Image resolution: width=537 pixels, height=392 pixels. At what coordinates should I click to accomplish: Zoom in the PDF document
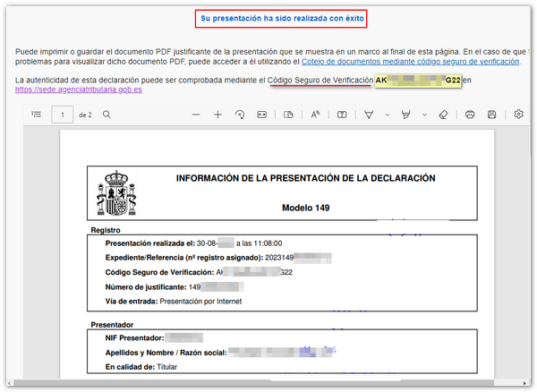click(x=217, y=115)
